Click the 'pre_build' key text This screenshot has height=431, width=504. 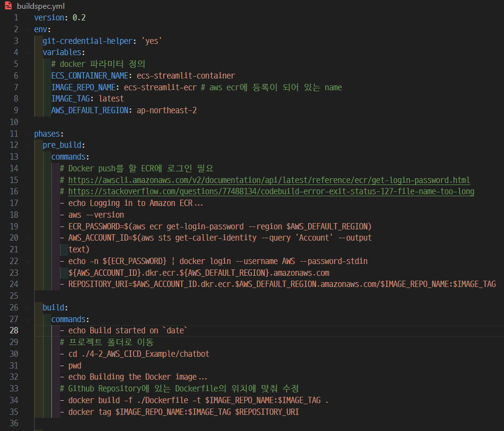point(62,145)
